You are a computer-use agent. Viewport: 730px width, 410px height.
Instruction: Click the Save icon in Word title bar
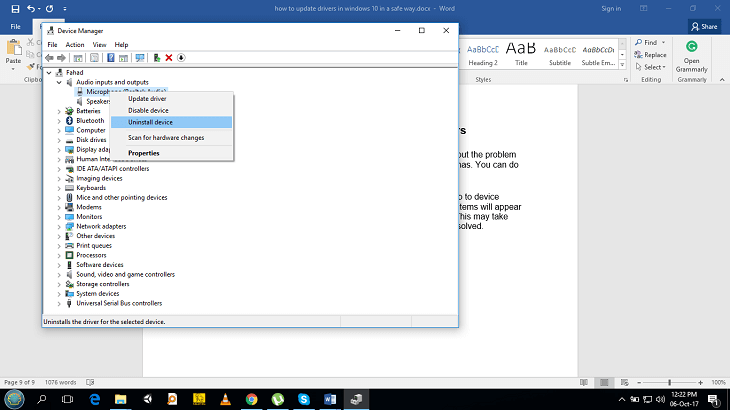point(15,8)
